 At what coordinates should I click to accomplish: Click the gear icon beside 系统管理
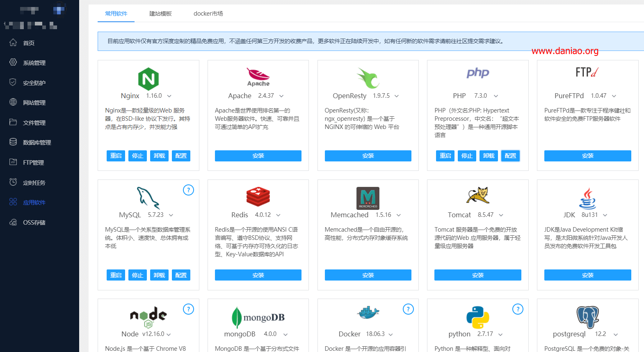[13, 62]
